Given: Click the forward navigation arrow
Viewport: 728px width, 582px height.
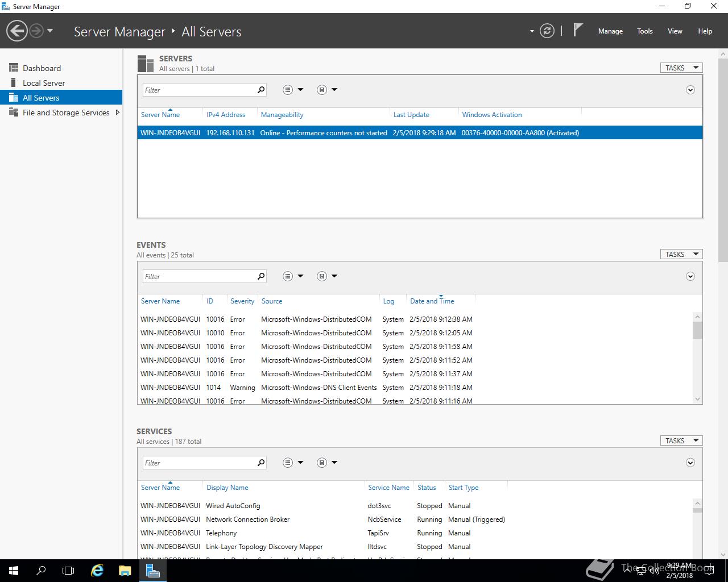Looking at the screenshot, I should tap(36, 31).
